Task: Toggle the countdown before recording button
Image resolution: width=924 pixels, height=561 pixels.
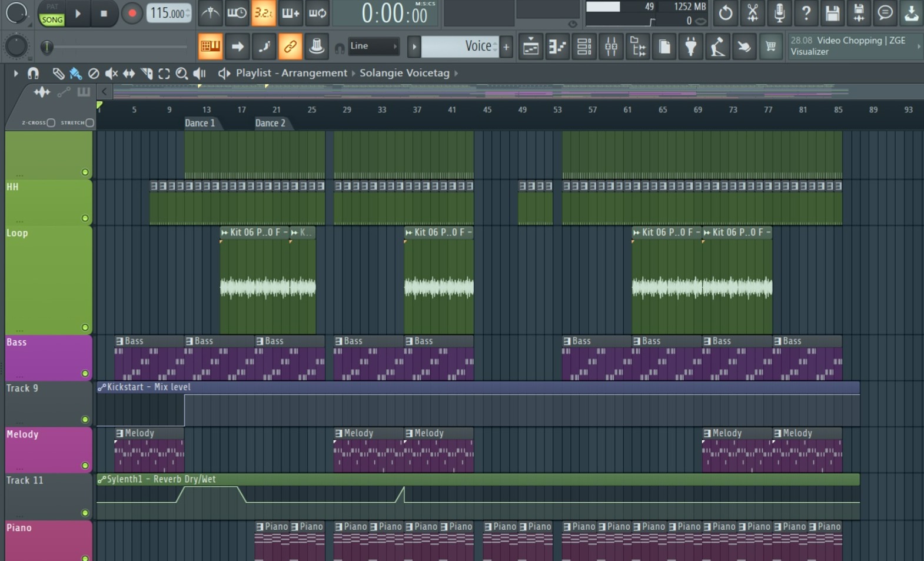Action: (264, 13)
